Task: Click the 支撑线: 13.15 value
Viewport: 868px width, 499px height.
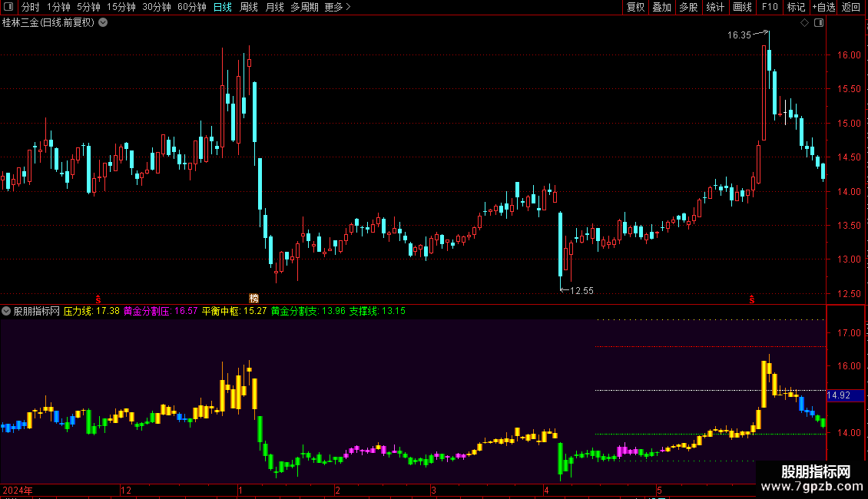Action: [377, 311]
